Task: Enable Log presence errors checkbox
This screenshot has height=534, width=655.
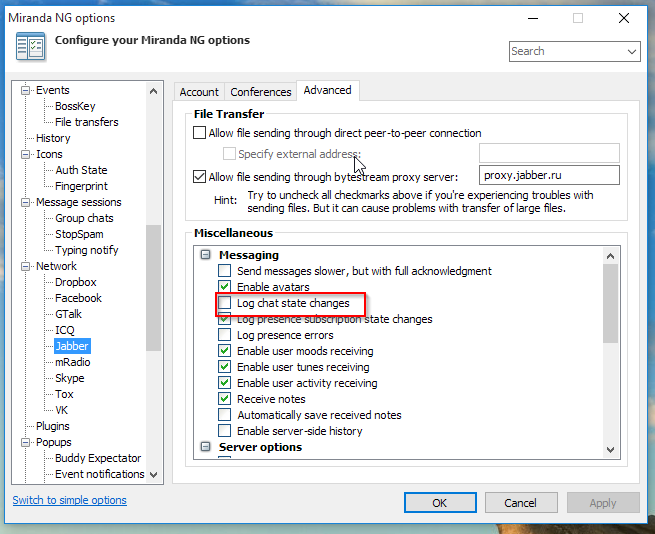Action: 225,335
